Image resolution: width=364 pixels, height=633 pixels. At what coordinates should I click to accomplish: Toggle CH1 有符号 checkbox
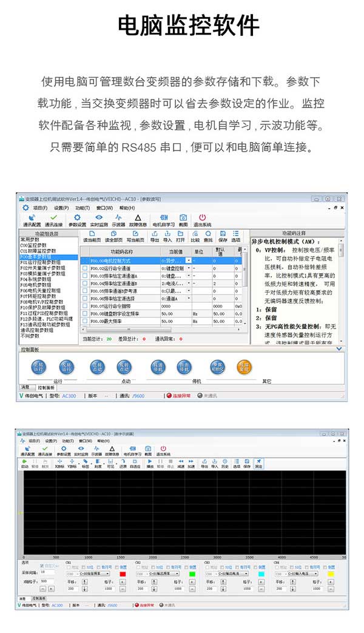point(98,567)
